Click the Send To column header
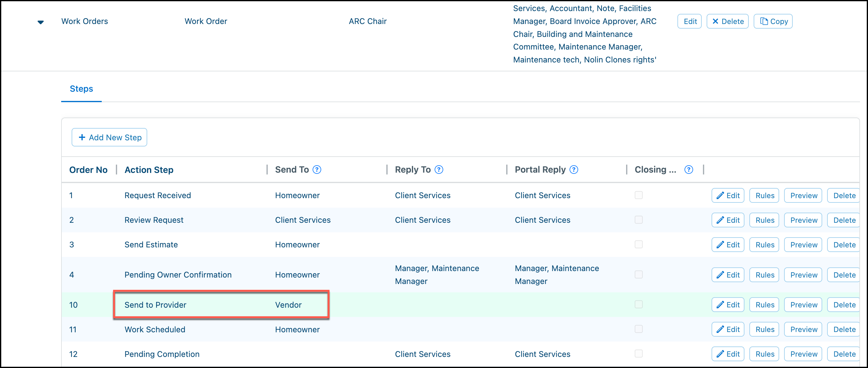868x368 pixels. click(292, 170)
